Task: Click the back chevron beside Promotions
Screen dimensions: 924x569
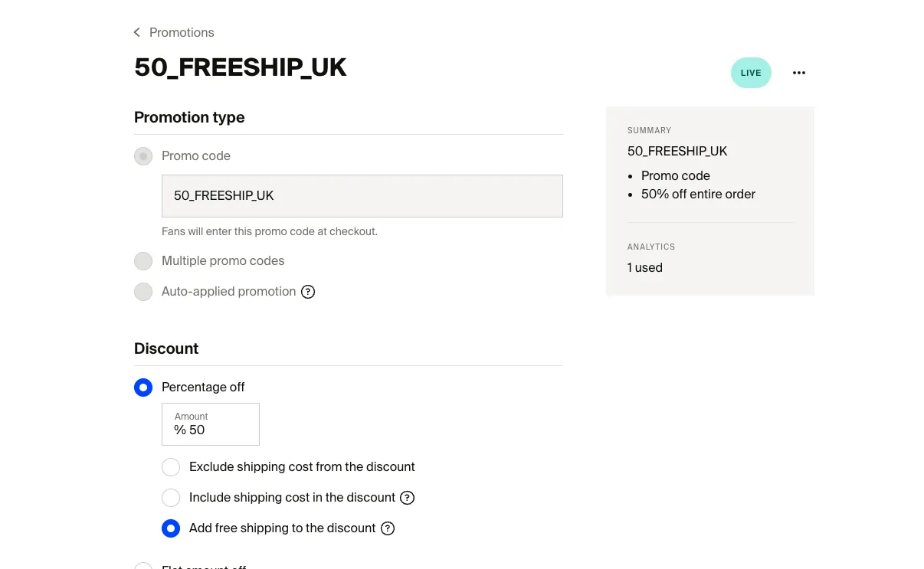Action: tap(136, 32)
